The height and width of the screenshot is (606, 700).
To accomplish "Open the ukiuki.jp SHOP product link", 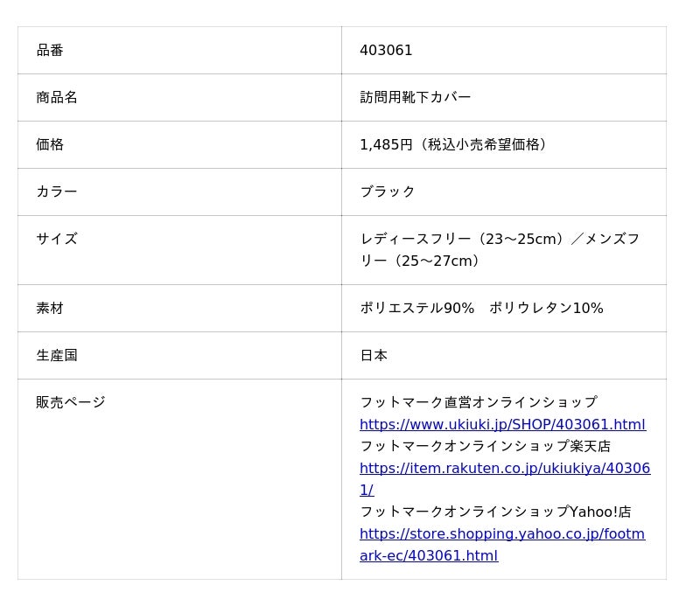I will [502, 425].
